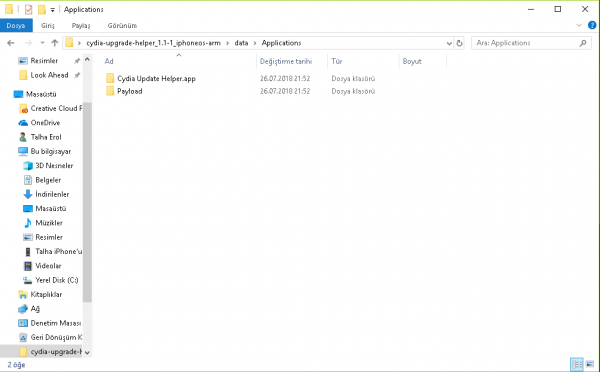This screenshot has height=372, width=600.
Task: Open 3D Nesneler folder
Action: pos(54,165)
